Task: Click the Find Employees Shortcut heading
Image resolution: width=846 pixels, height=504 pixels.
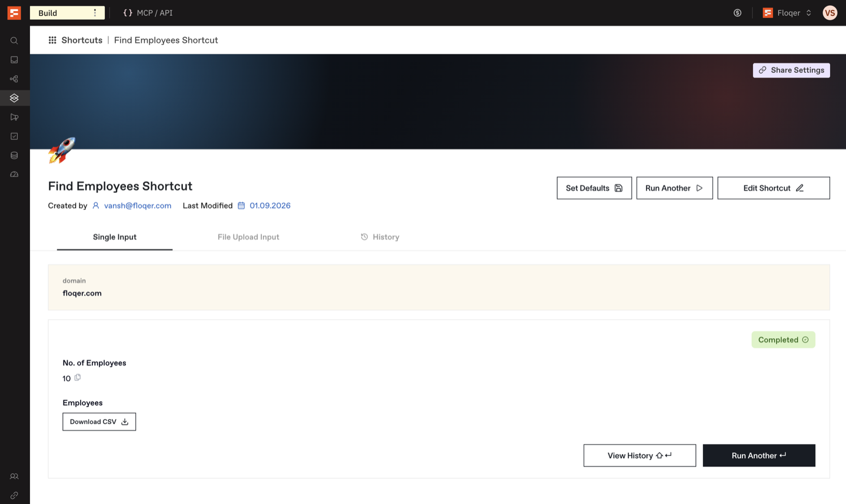Action: tap(120, 186)
